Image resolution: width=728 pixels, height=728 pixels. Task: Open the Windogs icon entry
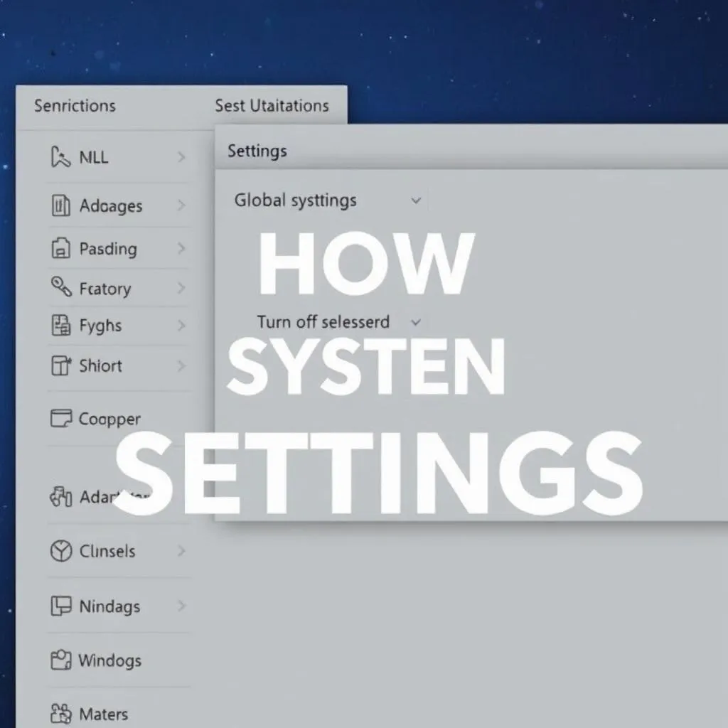point(61,660)
